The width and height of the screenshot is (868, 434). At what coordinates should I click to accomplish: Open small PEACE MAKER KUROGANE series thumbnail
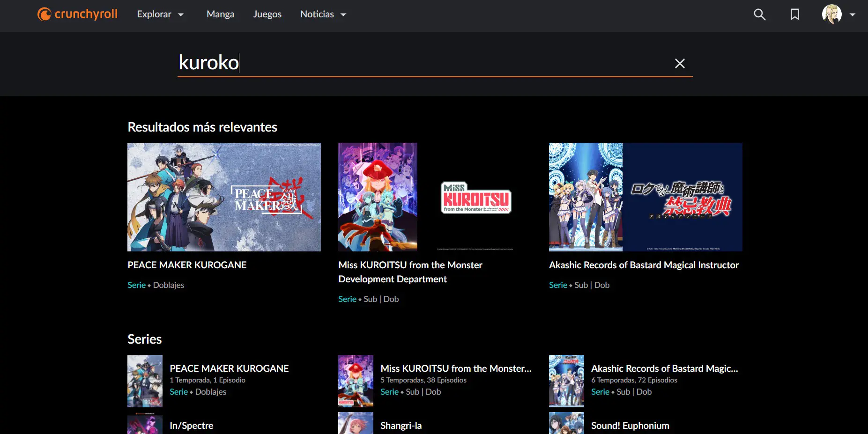145,381
